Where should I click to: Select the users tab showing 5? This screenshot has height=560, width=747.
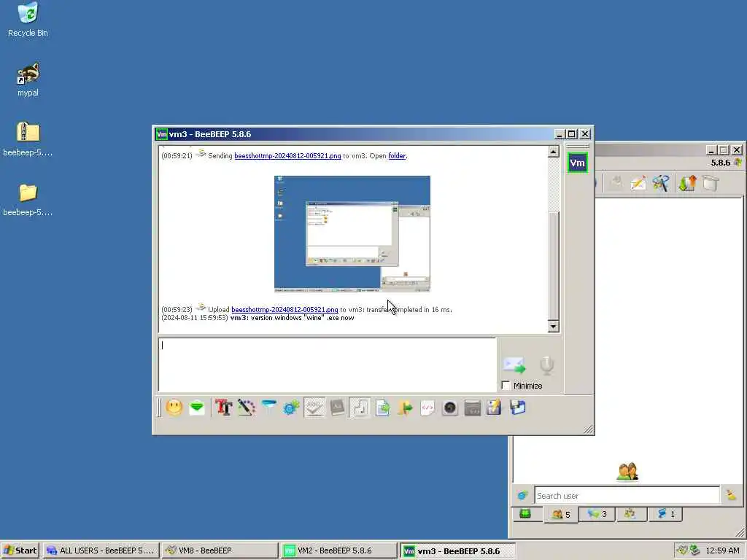pos(561,514)
